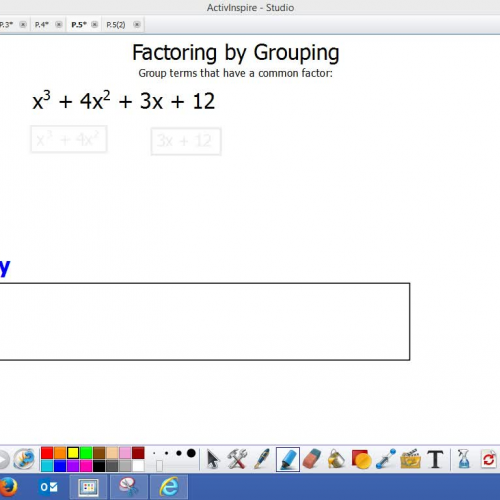Pick the black color swatch
500x500 pixels.
99,466
